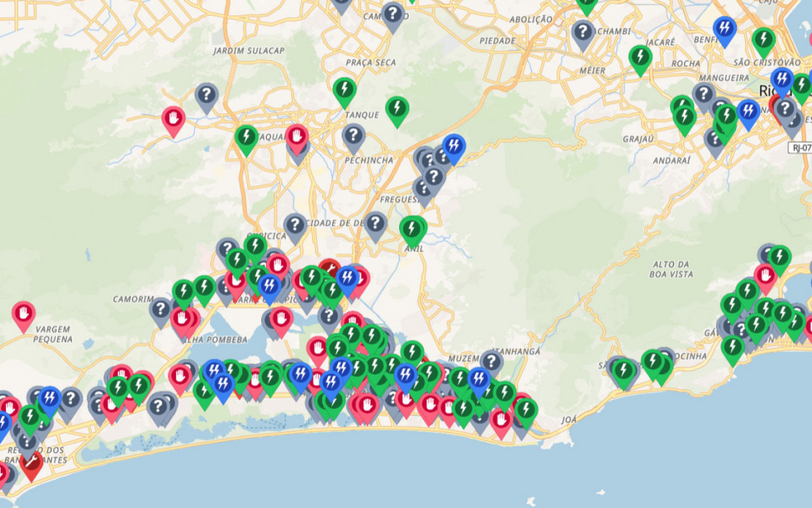Open the red hand marker left of Joá
Image resolution: width=812 pixels, height=508 pixels.
pyautogui.click(x=501, y=421)
